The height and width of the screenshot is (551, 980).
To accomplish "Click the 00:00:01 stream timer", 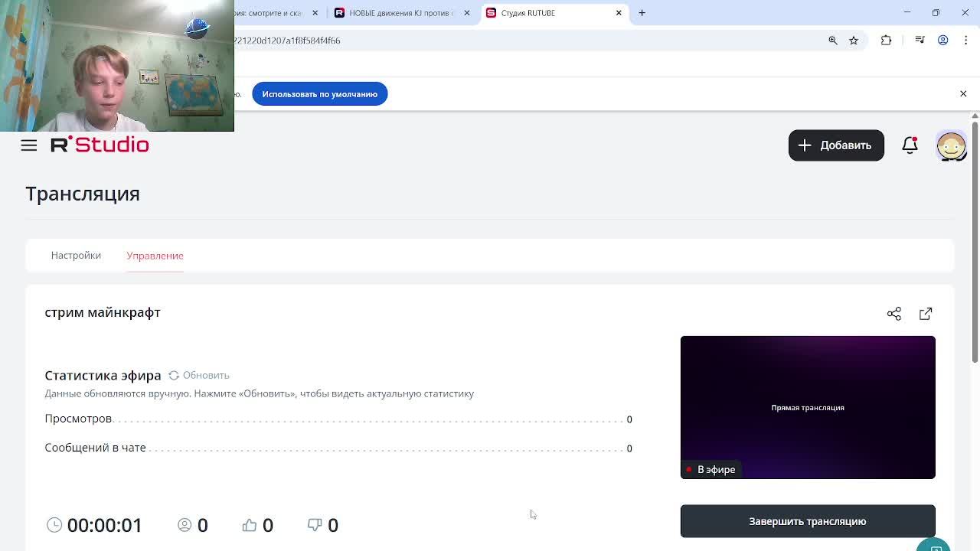I will (105, 525).
